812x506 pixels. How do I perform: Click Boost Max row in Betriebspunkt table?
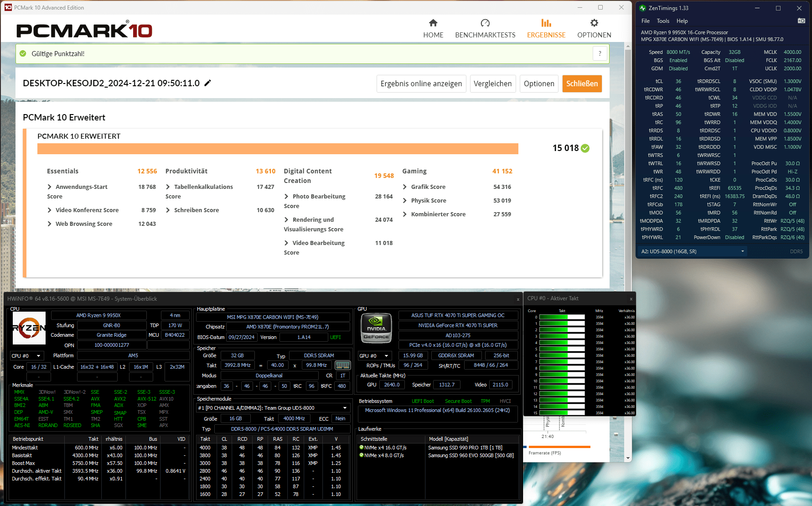tap(99, 463)
